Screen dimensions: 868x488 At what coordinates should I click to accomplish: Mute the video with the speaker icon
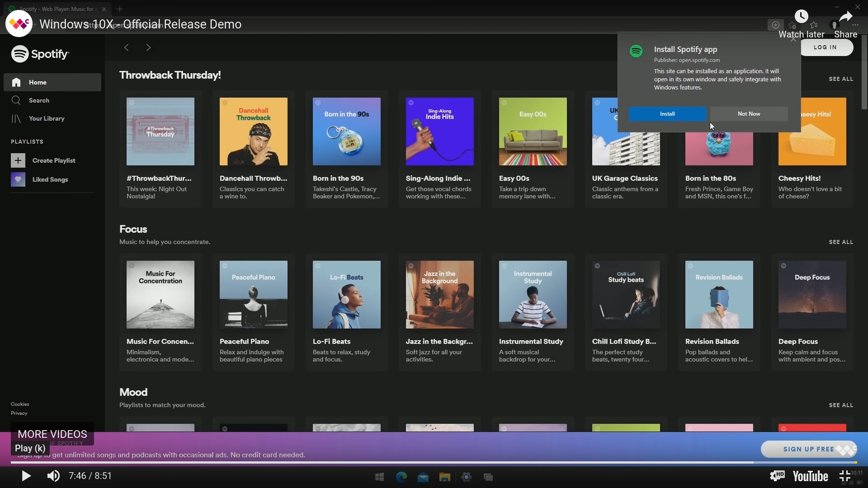click(x=53, y=476)
